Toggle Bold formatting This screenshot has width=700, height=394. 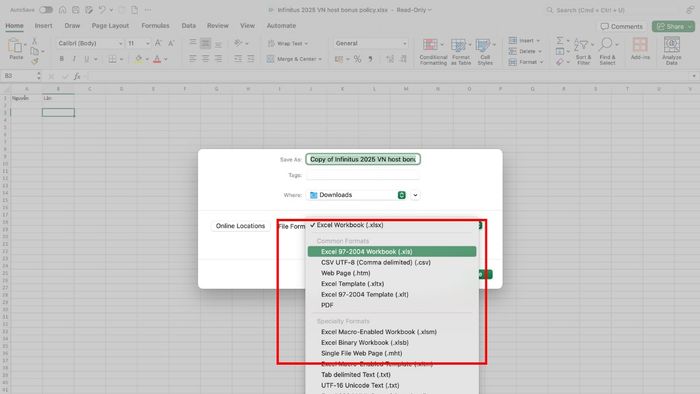pos(62,59)
